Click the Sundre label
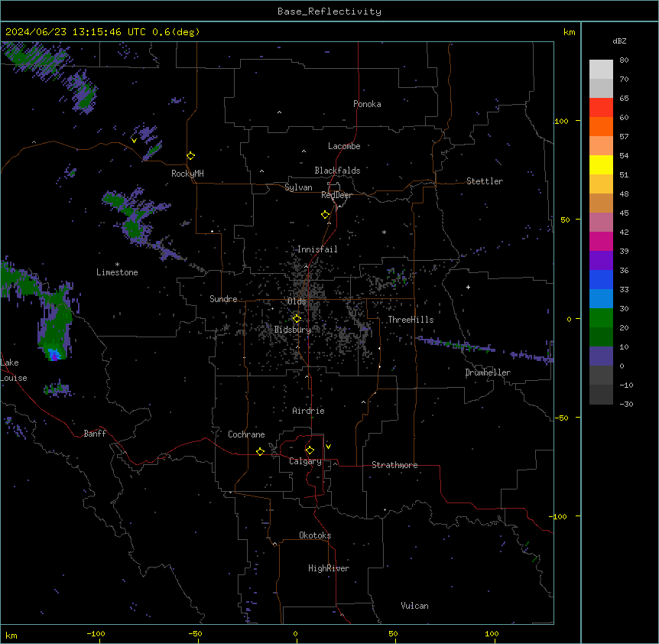Screen dimensions: 659x644 (x=223, y=299)
